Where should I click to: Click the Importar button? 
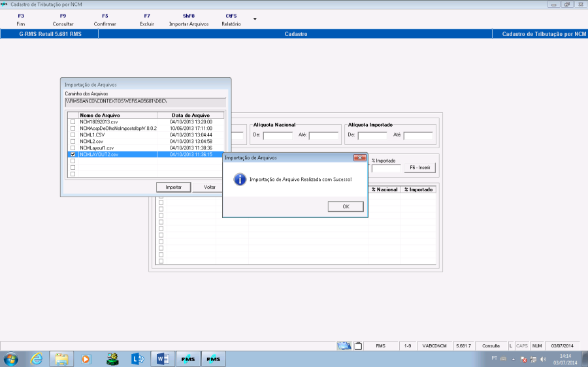point(173,187)
